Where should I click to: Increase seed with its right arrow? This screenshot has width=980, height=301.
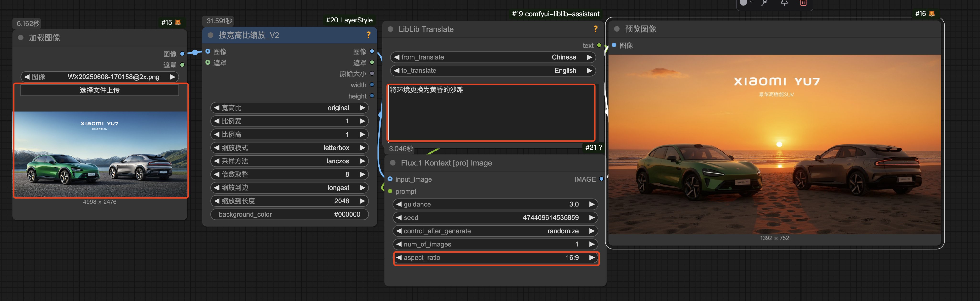592,218
